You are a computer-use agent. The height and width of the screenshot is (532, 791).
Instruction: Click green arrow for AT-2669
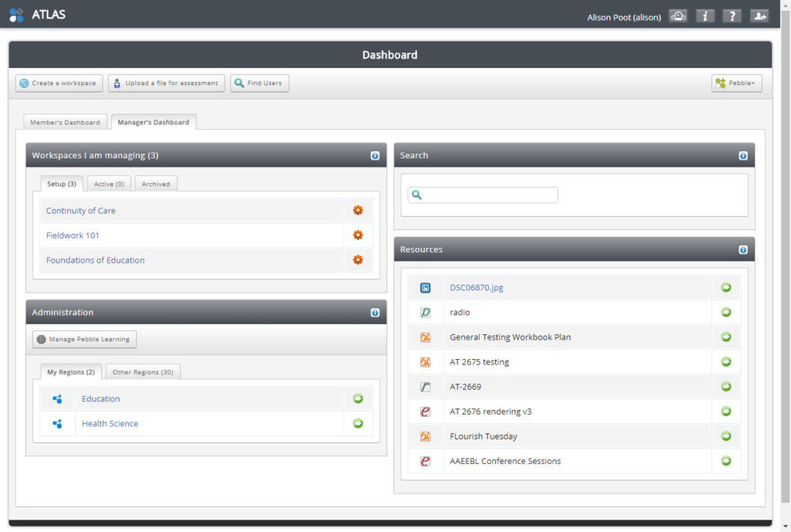click(x=726, y=386)
